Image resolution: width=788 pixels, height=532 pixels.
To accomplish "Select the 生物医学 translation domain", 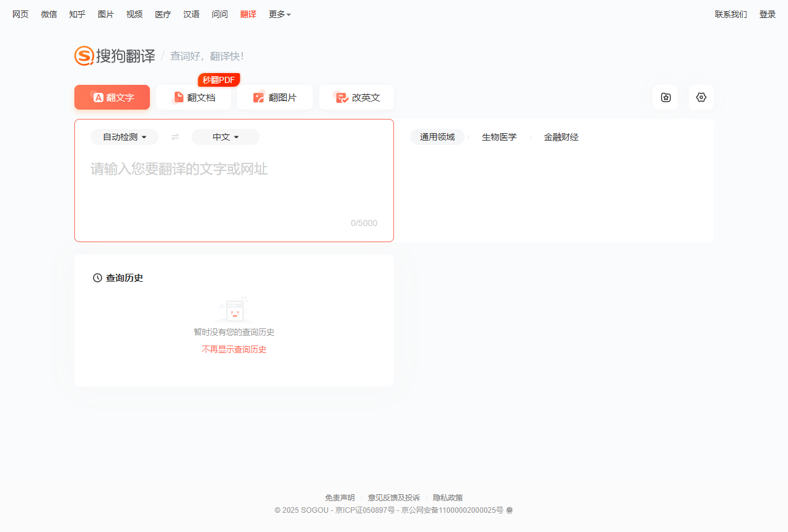I will click(499, 137).
